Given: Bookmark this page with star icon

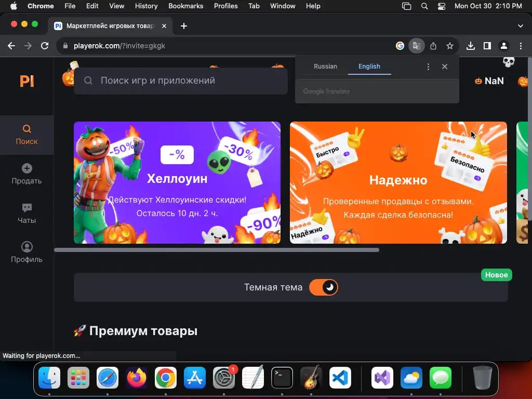Looking at the screenshot, I should [x=450, y=46].
